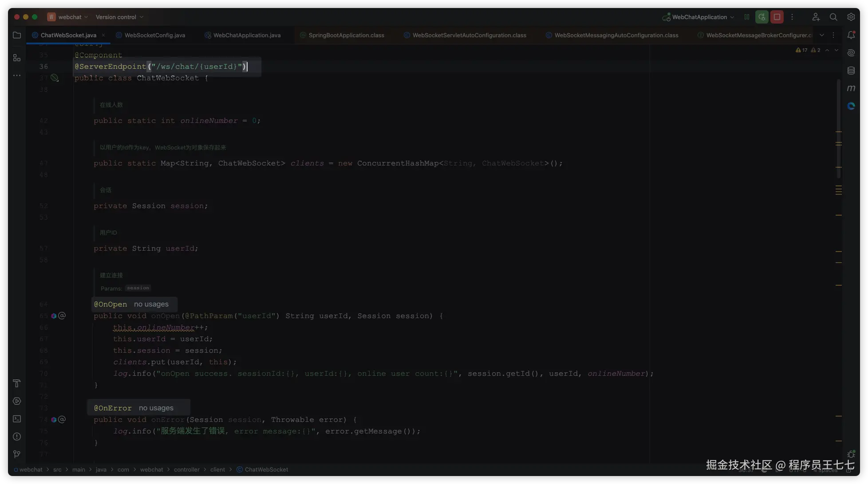Open the Problems tool window
868x484 pixels.
(17, 437)
